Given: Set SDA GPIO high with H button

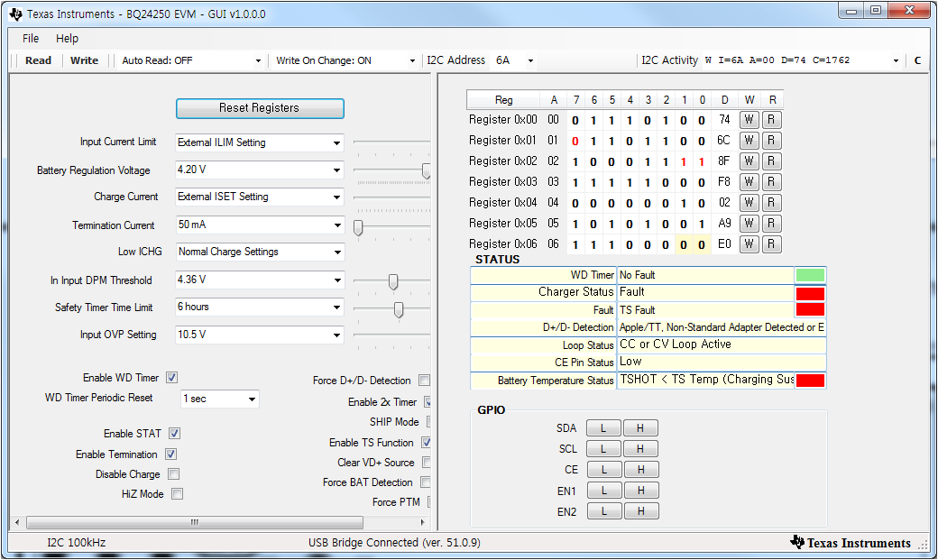Looking at the screenshot, I should pyautogui.click(x=640, y=428).
